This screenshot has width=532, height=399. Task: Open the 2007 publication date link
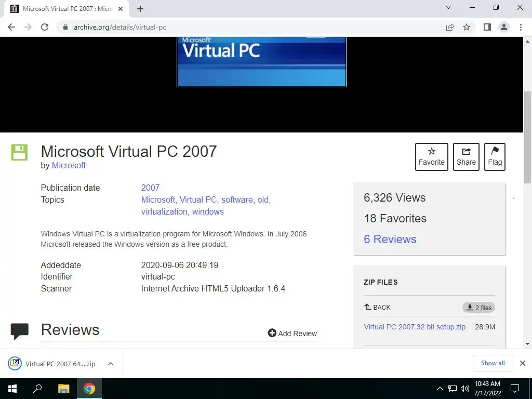tap(150, 188)
